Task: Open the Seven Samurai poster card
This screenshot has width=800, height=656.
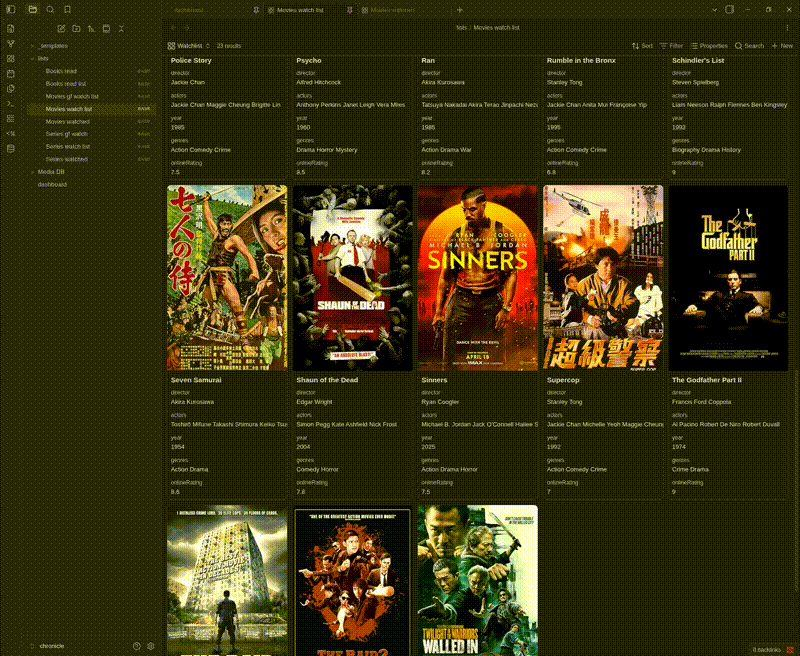Action: (x=227, y=277)
